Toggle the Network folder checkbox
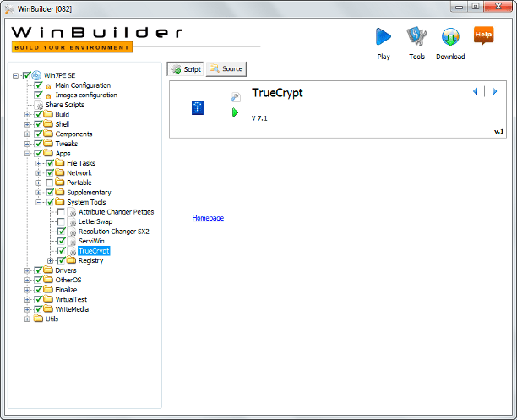Image resolution: width=517 pixels, height=420 pixels. [x=50, y=172]
